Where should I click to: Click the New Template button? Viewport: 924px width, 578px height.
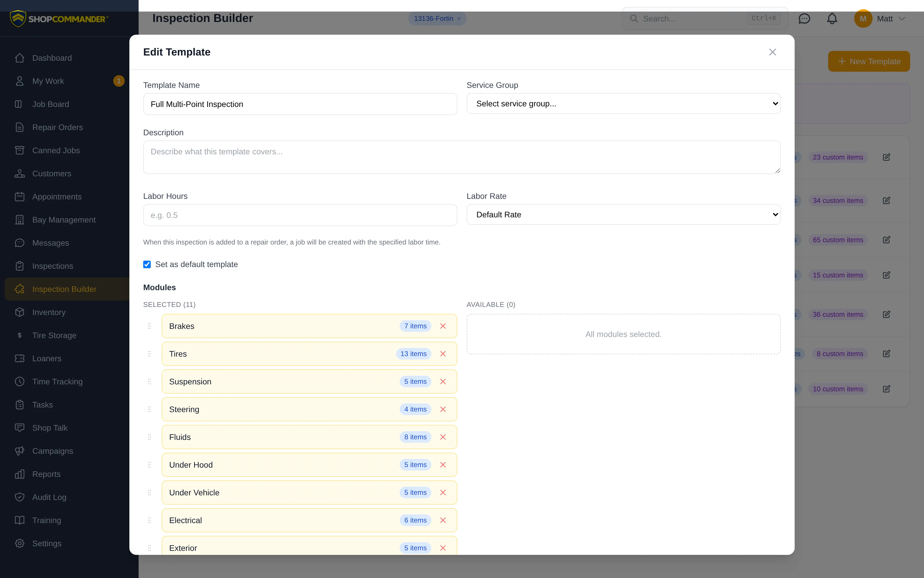[869, 62]
